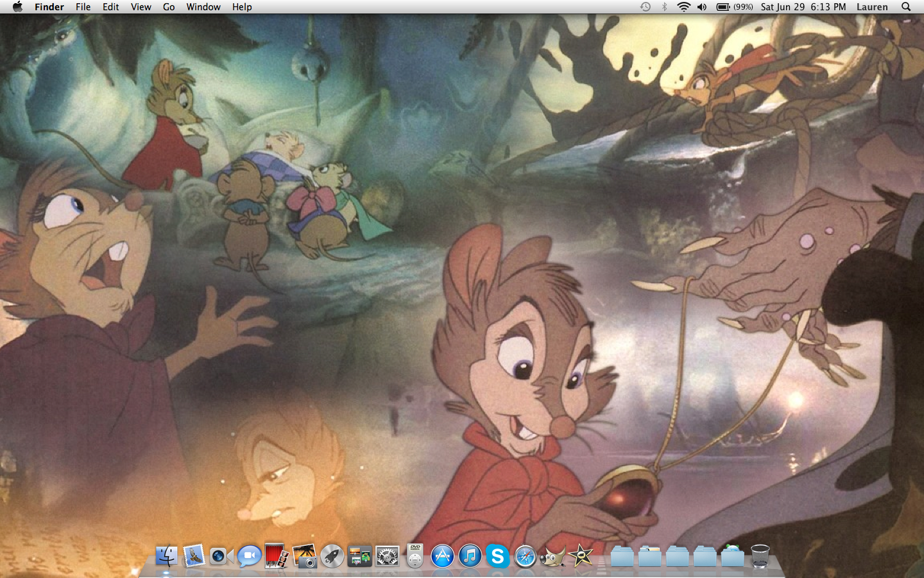Open FaceTime from the dock
The width and height of the screenshot is (924, 578).
tap(221, 556)
